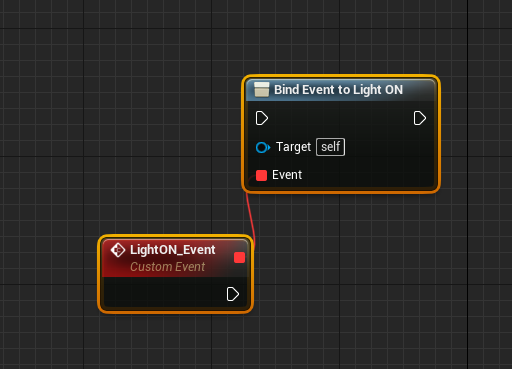The width and height of the screenshot is (512, 369).
Task: Select the output execution pin on Bind Event
Action: [x=420, y=118]
